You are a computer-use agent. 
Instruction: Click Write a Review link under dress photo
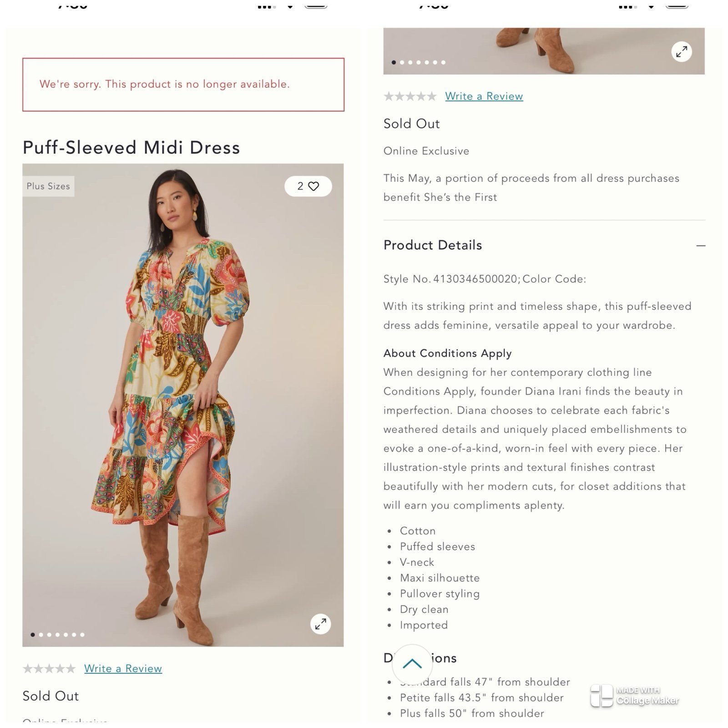pos(123,668)
